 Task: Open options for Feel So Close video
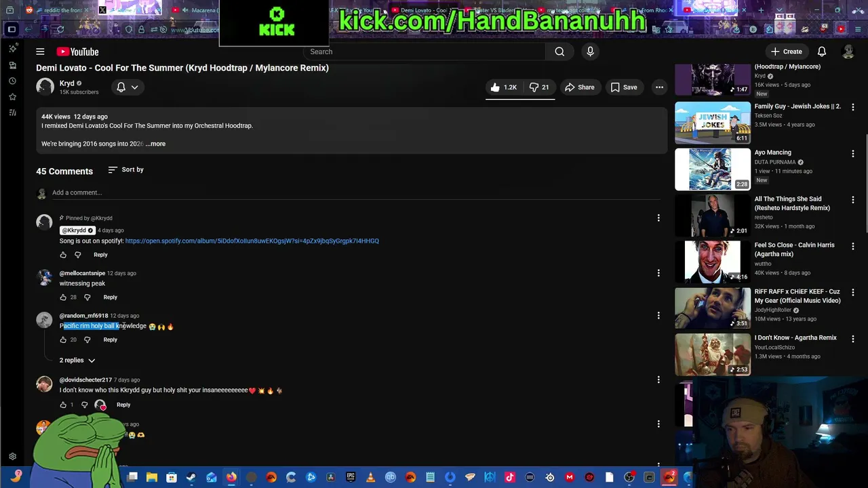(852, 246)
